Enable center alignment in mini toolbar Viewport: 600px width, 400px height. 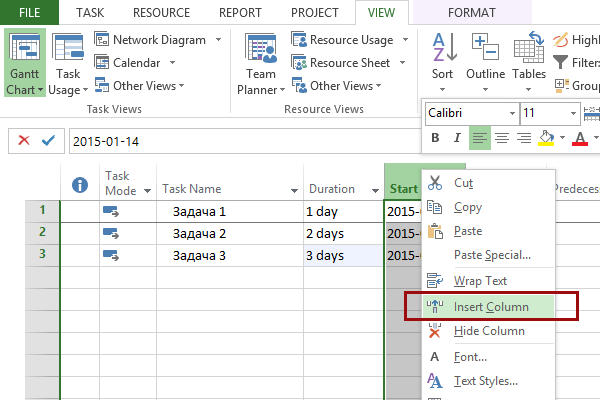(502, 138)
